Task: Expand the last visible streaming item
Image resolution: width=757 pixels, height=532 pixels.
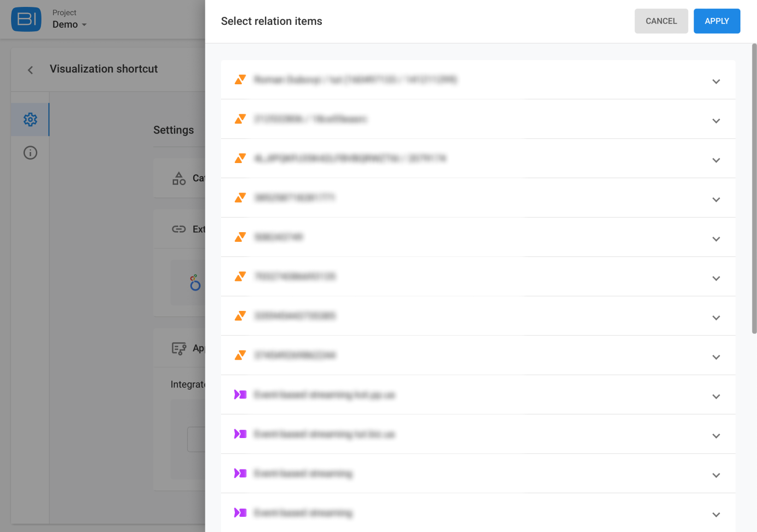Action: pos(716,514)
